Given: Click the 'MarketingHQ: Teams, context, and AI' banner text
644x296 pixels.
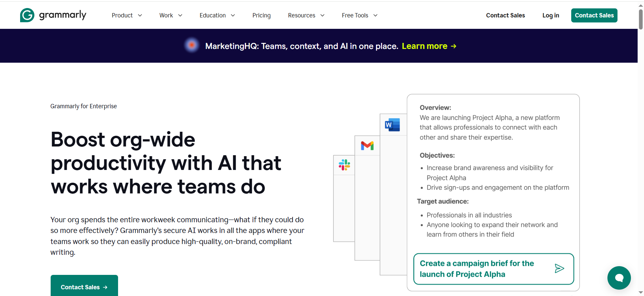Looking at the screenshot, I should [302, 46].
